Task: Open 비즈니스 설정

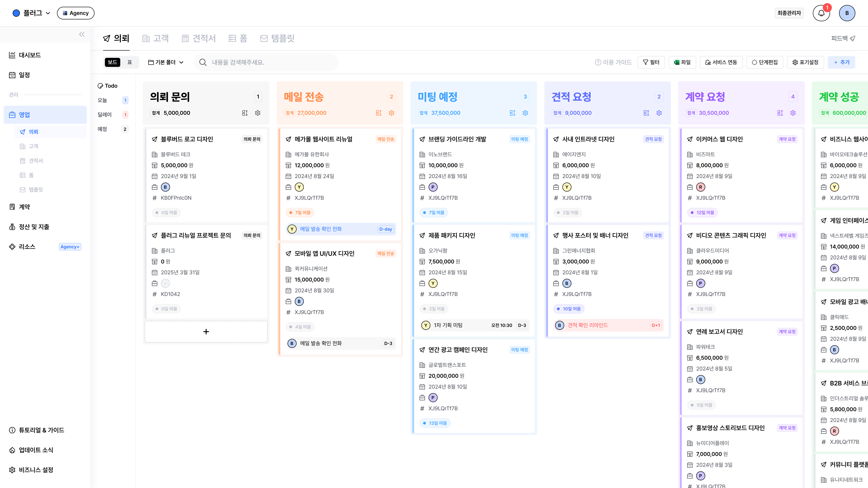Action: click(45, 470)
